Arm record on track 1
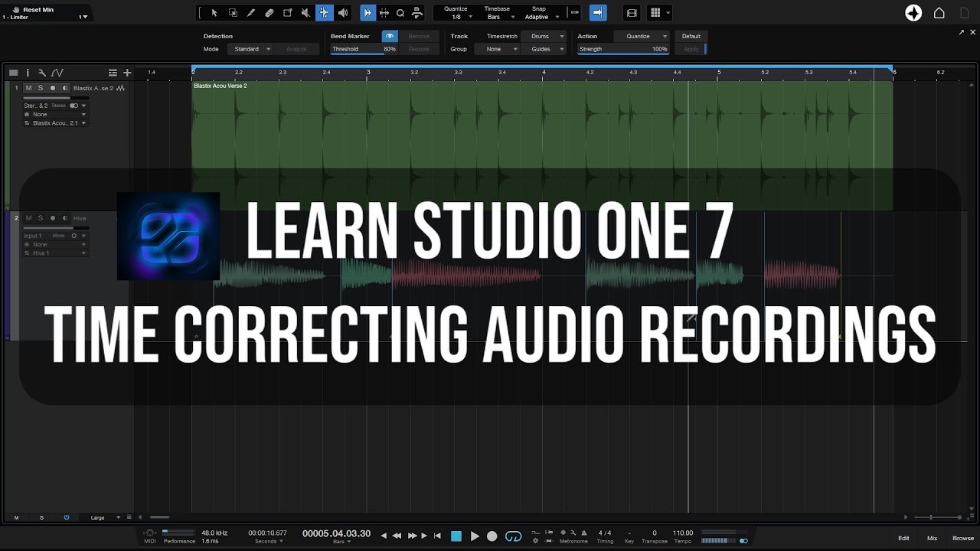The image size is (980, 551). pyautogui.click(x=53, y=88)
